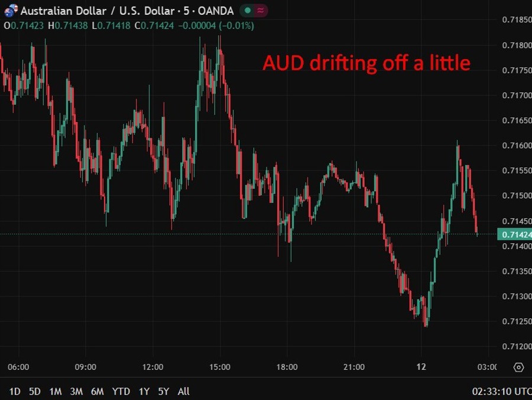Click the 02:33:10 UTC clock
The height and width of the screenshot is (400, 532).
(x=502, y=392)
